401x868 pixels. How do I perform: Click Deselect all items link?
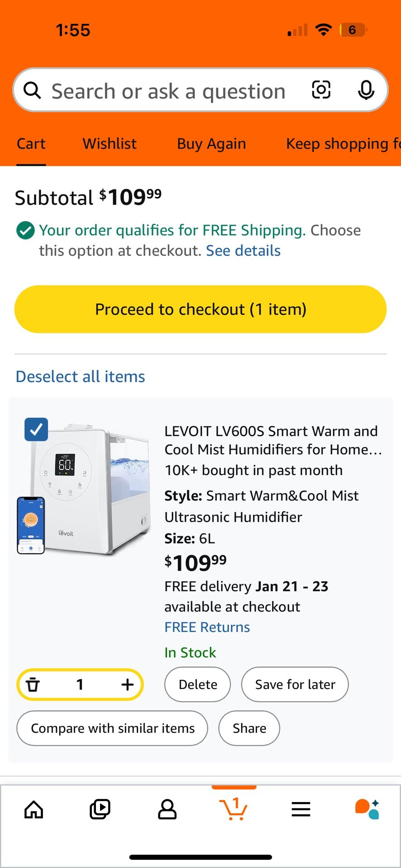pos(81,377)
